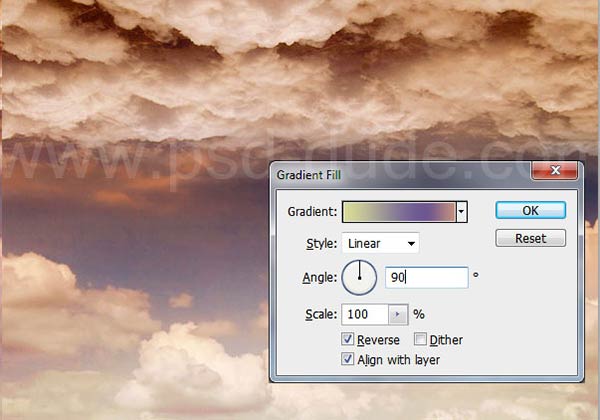Enable the Dither checkbox
The width and height of the screenshot is (600, 420).
(x=420, y=339)
